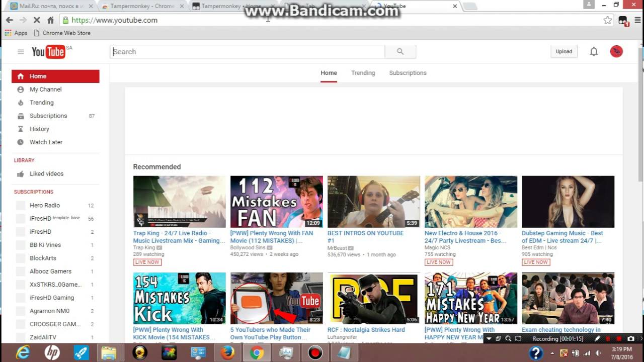Switch to the Subscriptions tab

408,73
